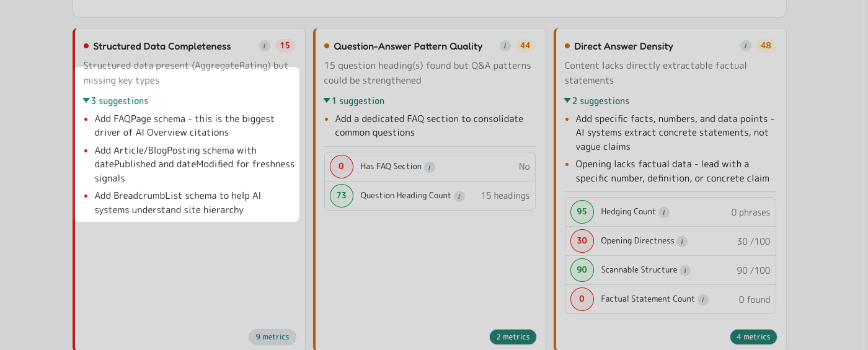This screenshot has width=868, height=350.
Task: Collapse the 1 suggestion list
Action: point(354,101)
